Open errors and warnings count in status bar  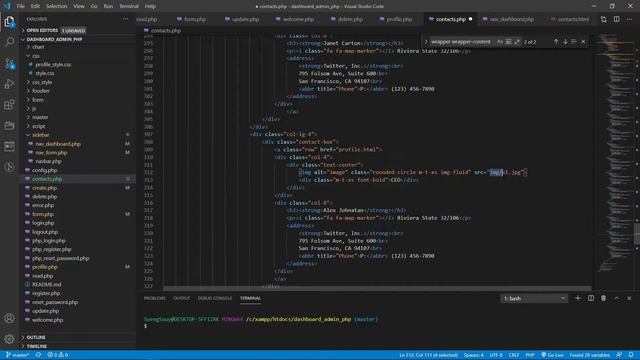click(58, 355)
